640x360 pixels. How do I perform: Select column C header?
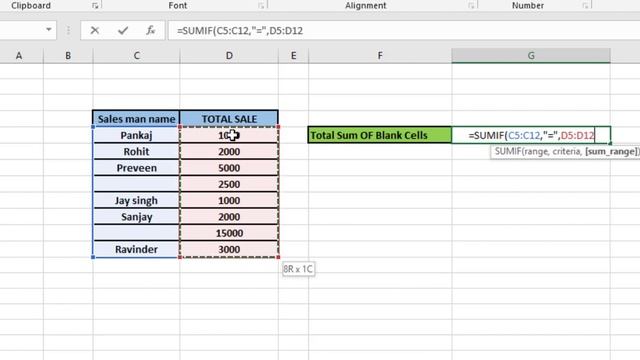tap(136, 56)
